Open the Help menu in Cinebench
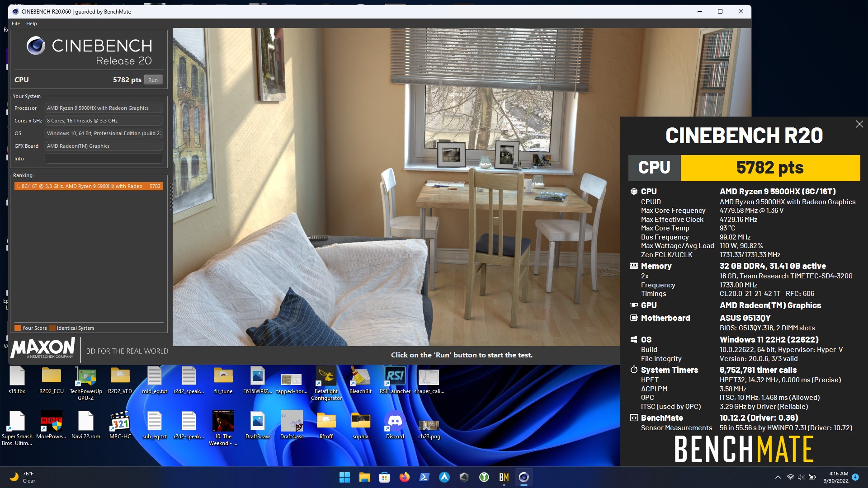Viewport: 868px width, 488px height. pyautogui.click(x=32, y=23)
